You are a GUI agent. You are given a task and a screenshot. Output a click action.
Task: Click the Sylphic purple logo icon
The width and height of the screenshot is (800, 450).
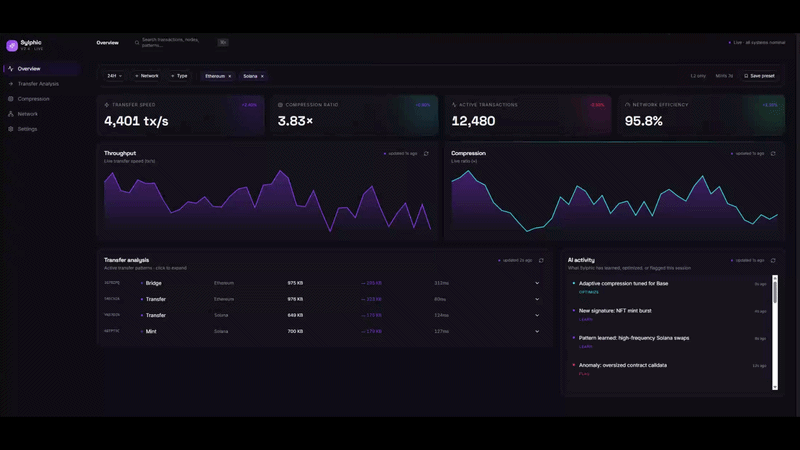pyautogui.click(x=12, y=45)
